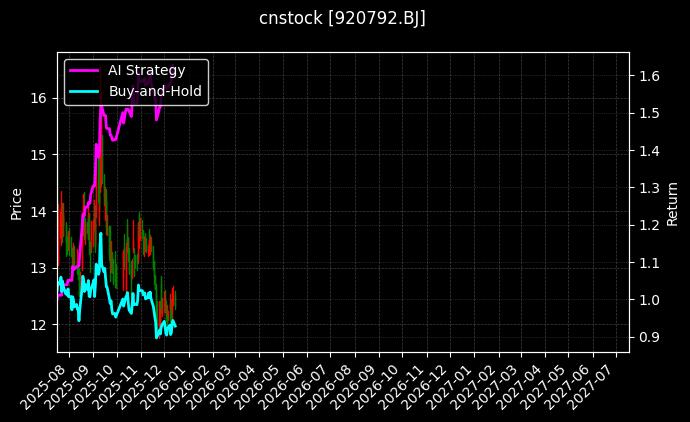Click the magenta AI Strategy legend line
The width and height of the screenshot is (690, 422).
[85, 71]
